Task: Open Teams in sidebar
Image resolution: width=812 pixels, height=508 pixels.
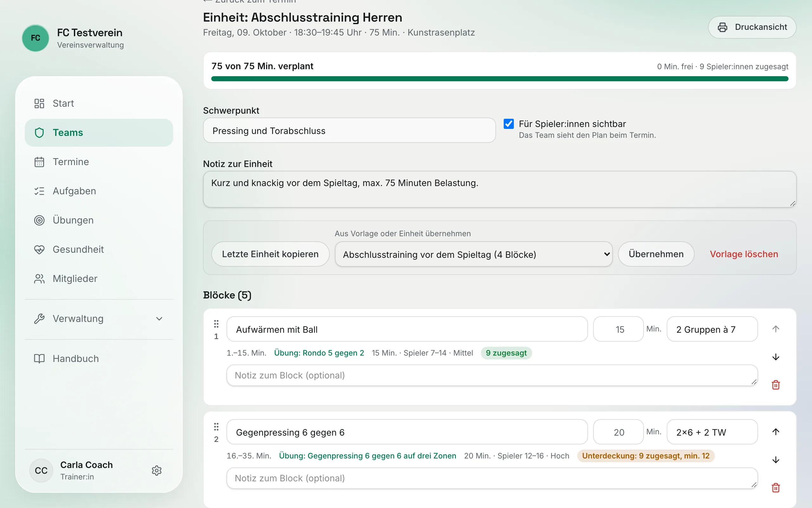Action: tap(99, 132)
